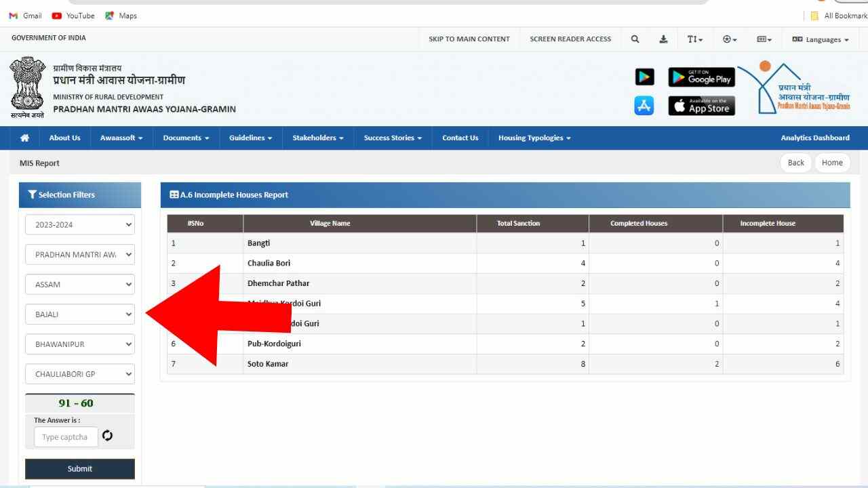868x488 pixels.
Task: Expand the Success Stories menu
Action: click(393, 138)
